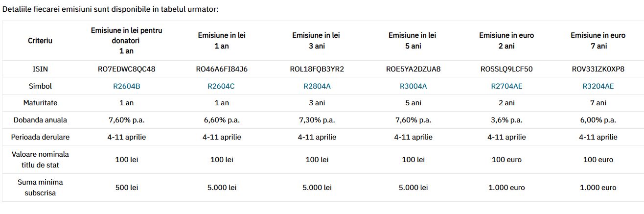Viewport: 644px width, 214px height.
Task: Click the Suma minima subscrisa row label
Action: tap(40, 188)
